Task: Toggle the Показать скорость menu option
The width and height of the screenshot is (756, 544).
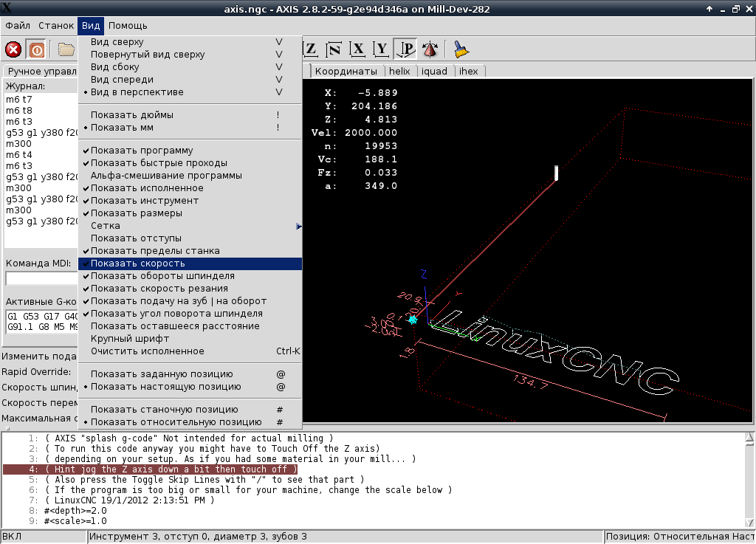Action: [x=137, y=264]
